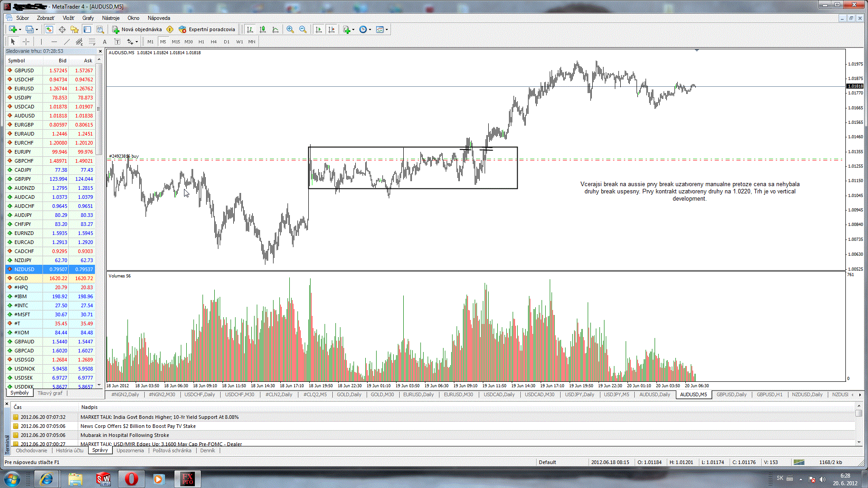This screenshot has height=488, width=868.
Task: Open the Navigator window icon
Action: [x=75, y=29]
